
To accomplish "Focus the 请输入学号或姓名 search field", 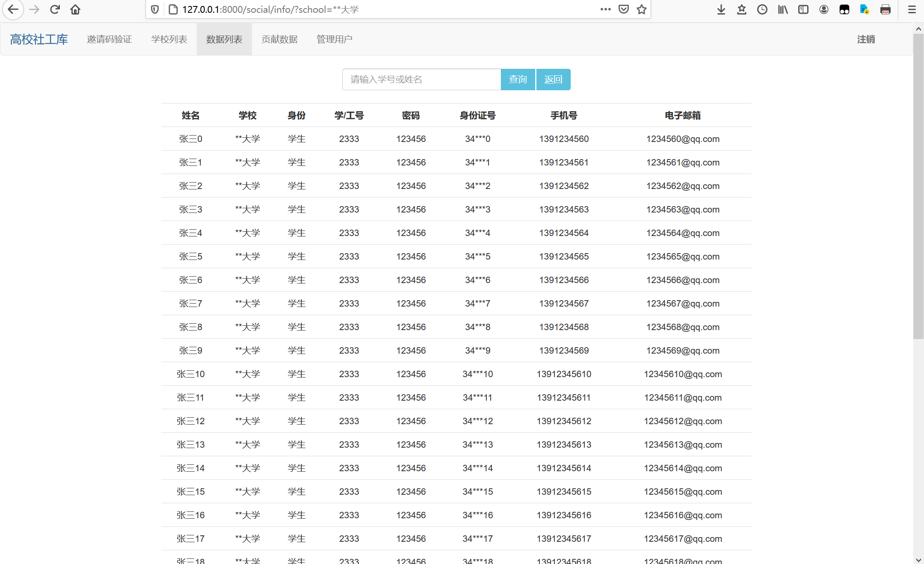I will pos(421,80).
